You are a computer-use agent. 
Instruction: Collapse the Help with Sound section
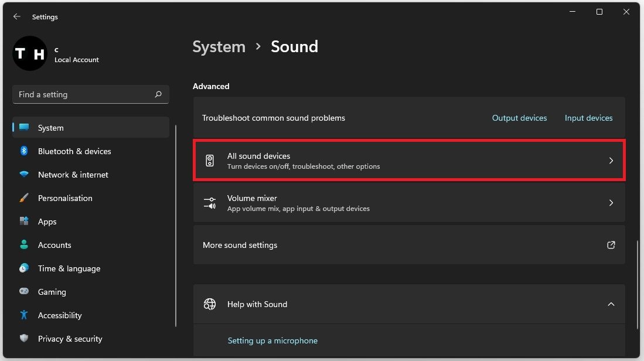(611, 304)
